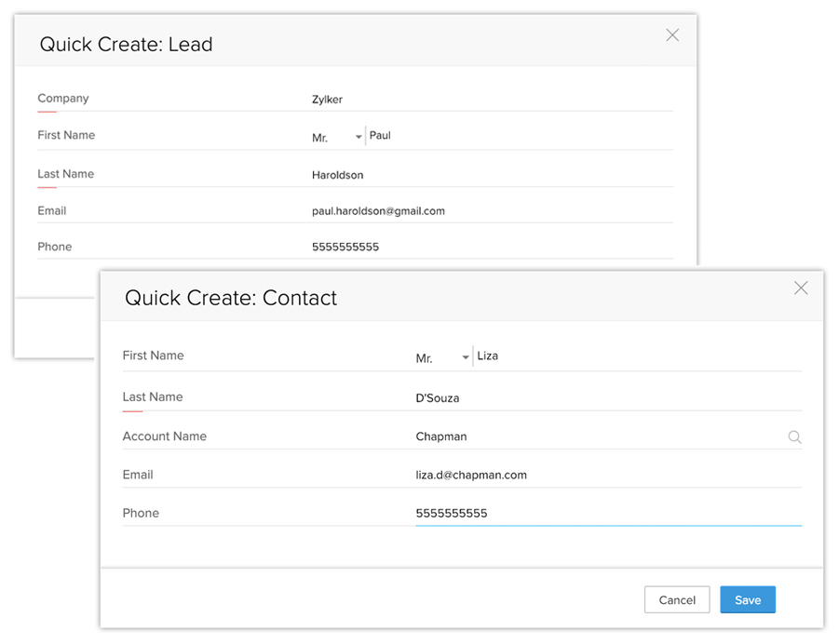Click the Quick Create: Contact title
839x644 pixels.
click(x=231, y=298)
